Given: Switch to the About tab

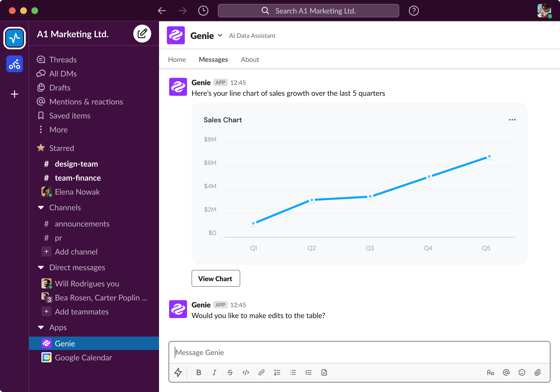Looking at the screenshot, I should [x=250, y=60].
